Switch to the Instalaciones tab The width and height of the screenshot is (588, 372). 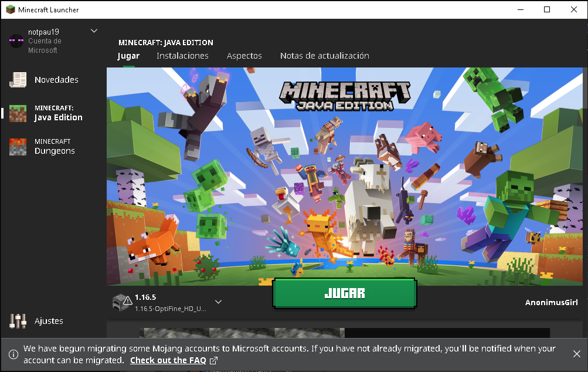[182, 56]
